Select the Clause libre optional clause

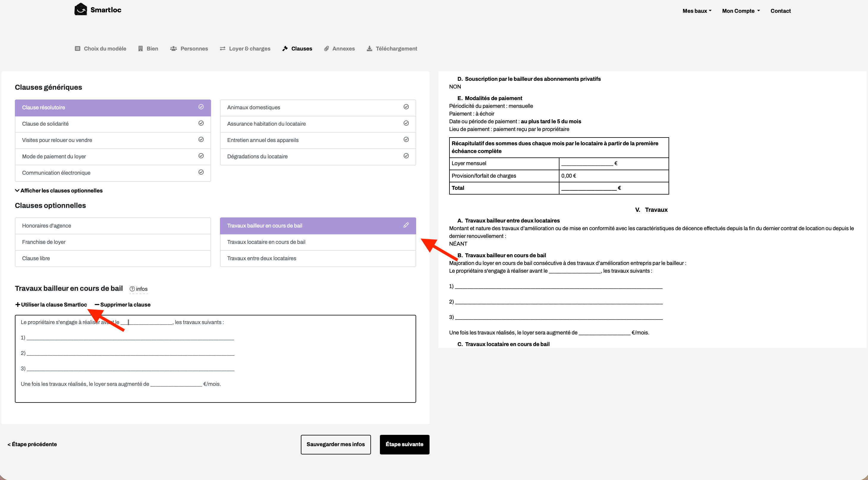coord(113,258)
